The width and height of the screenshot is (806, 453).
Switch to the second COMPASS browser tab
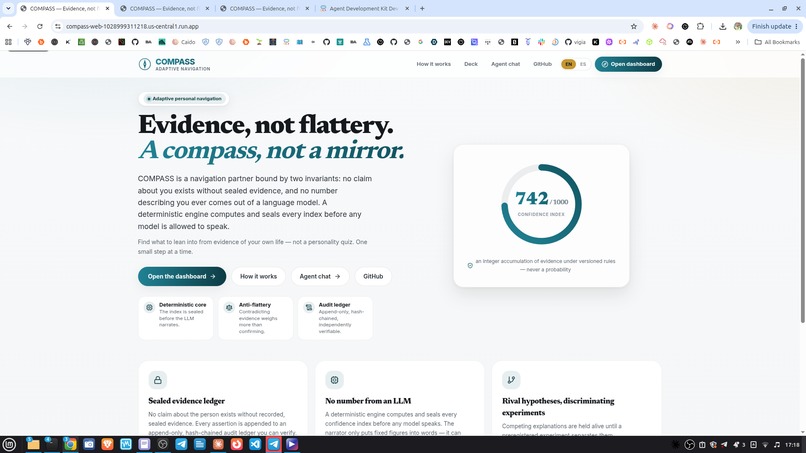pyautogui.click(x=163, y=8)
